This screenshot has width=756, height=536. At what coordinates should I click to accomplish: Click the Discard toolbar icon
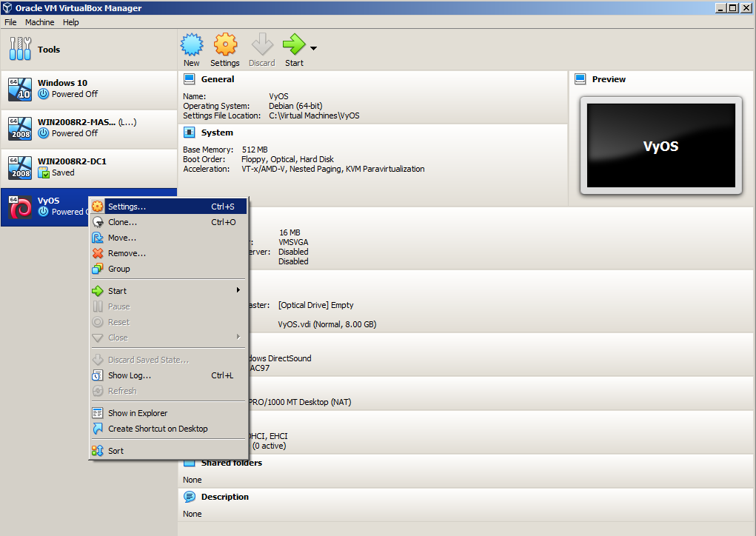[261, 49]
